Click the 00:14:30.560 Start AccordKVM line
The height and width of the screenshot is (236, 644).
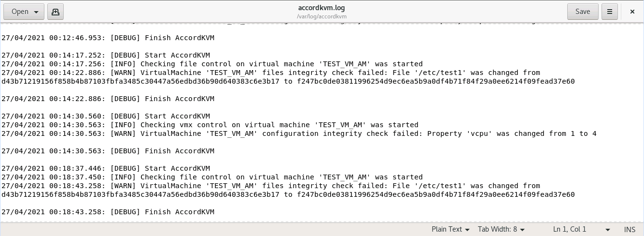pyautogui.click(x=106, y=116)
